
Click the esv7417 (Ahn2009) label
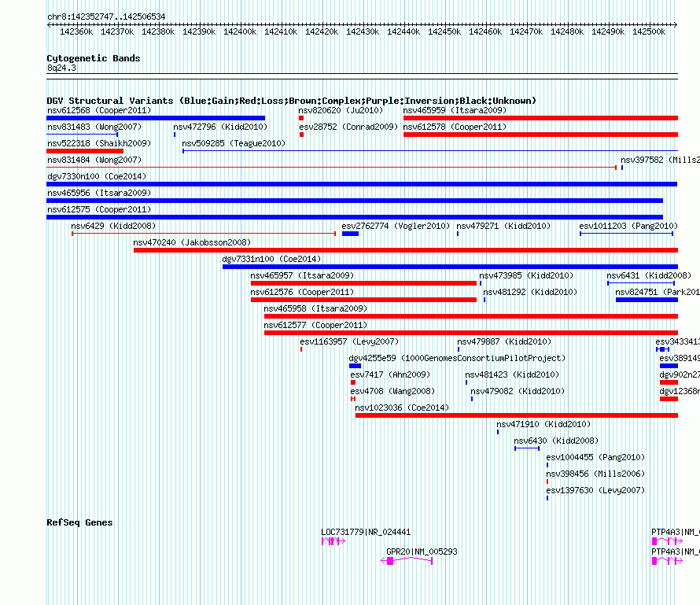coord(390,374)
